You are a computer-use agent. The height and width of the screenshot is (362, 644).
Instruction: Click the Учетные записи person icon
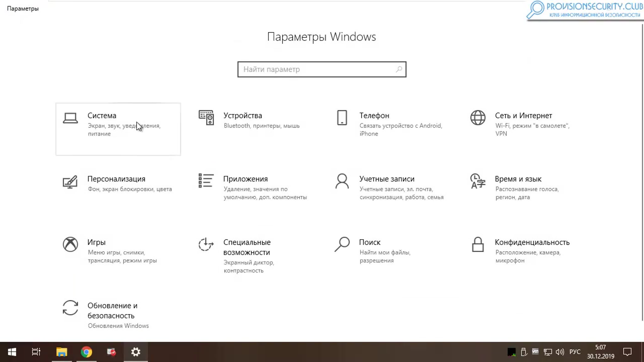tap(342, 181)
